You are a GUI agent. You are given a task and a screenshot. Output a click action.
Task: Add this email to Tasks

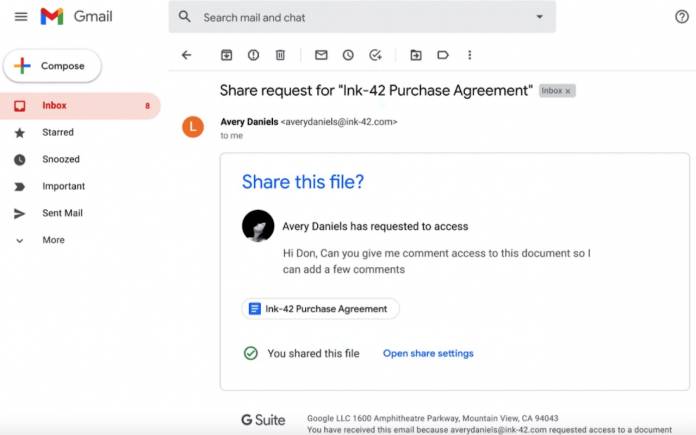pyautogui.click(x=376, y=55)
